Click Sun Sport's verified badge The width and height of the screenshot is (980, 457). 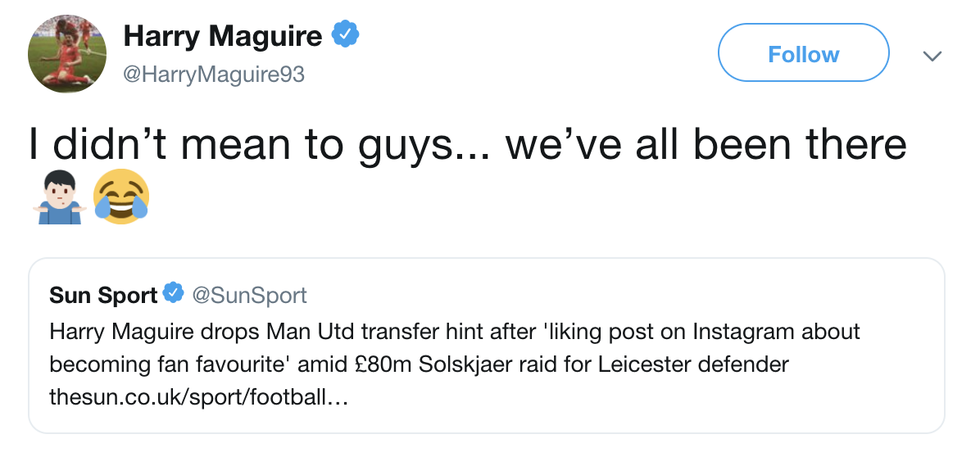[x=173, y=294]
